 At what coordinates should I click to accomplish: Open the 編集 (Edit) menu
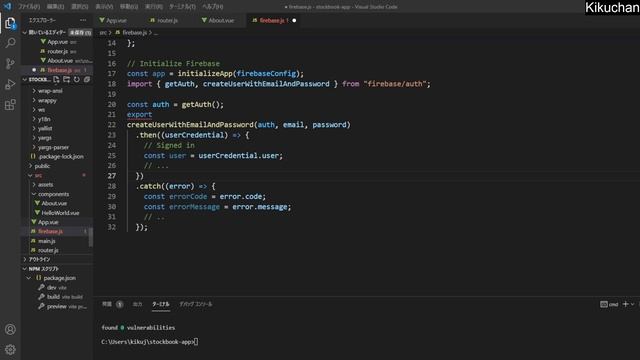coord(55,7)
